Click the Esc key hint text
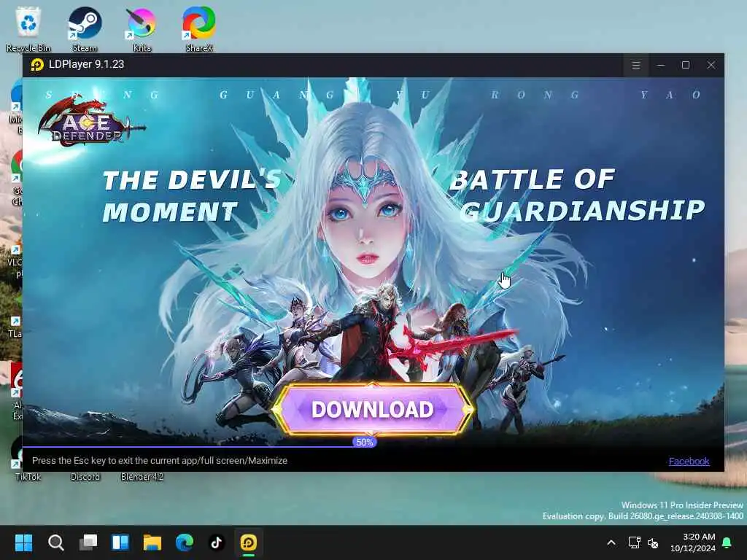 point(160,461)
